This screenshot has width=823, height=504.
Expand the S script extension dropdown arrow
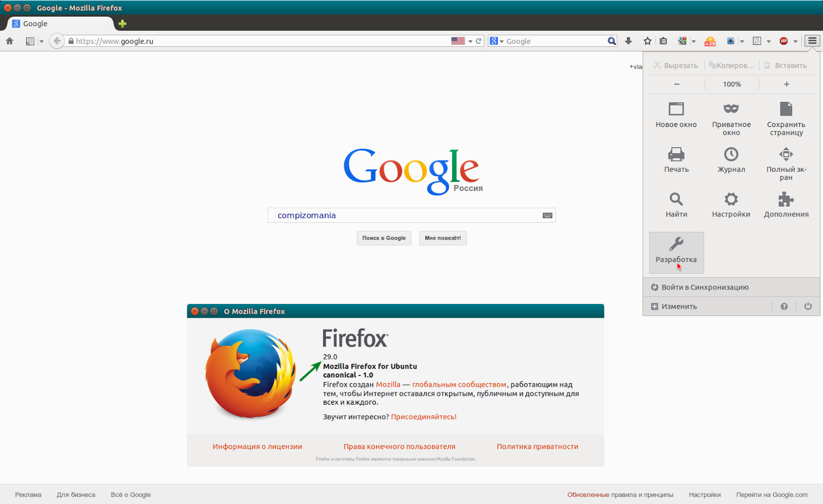coord(768,42)
